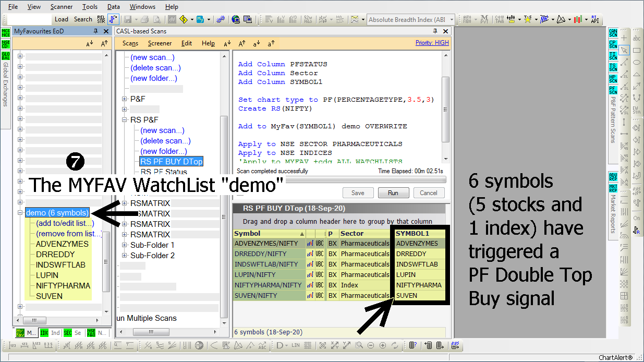Viewport: 644px width, 362px height.
Task: Click the red-green candlestick bars toolbar icon
Action: (578, 19)
